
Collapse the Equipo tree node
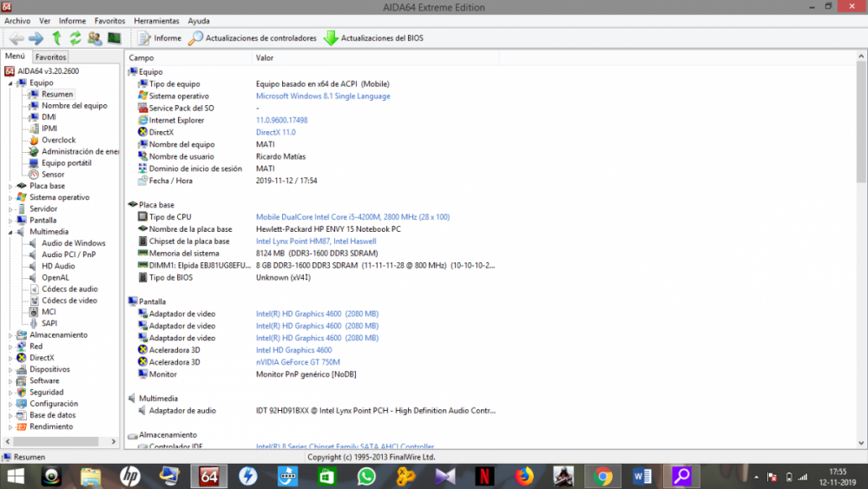click(x=10, y=83)
